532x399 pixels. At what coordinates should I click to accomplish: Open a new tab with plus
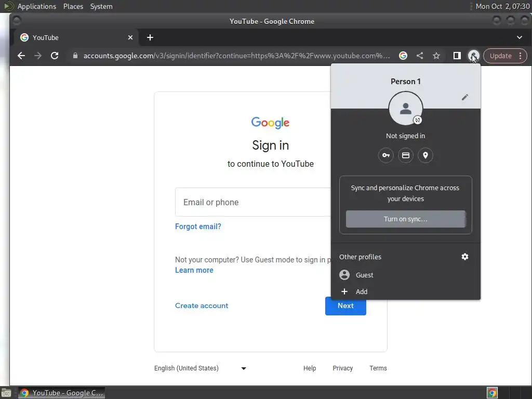pyautogui.click(x=150, y=37)
